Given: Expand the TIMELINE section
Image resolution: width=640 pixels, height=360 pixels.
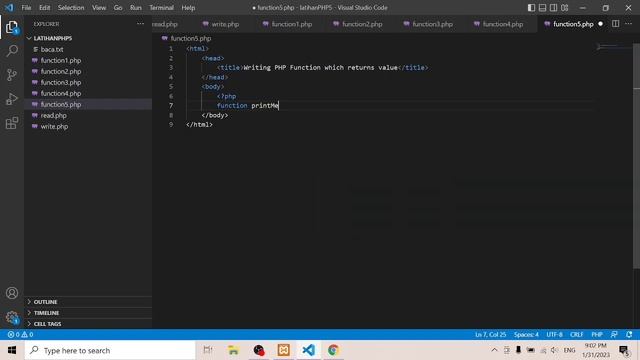Looking at the screenshot, I should 46,313.
